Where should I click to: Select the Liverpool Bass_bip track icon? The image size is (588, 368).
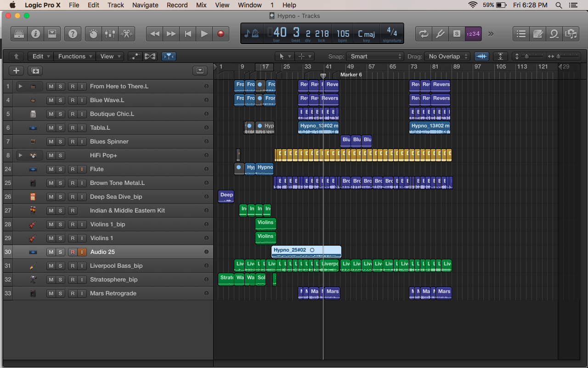click(x=33, y=266)
